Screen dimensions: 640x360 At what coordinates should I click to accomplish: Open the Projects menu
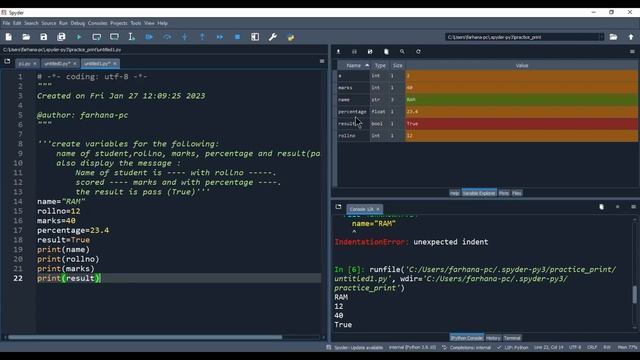119,23
